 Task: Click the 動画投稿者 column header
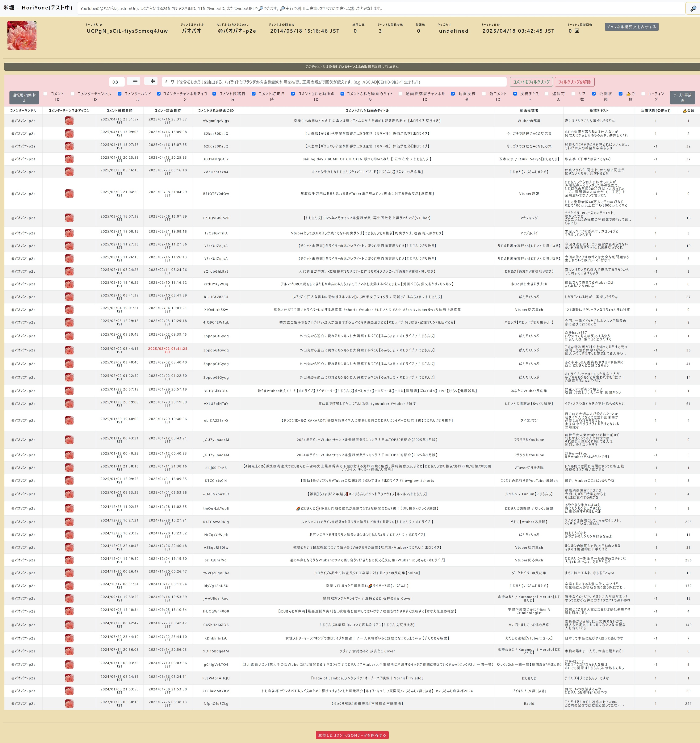click(x=529, y=111)
